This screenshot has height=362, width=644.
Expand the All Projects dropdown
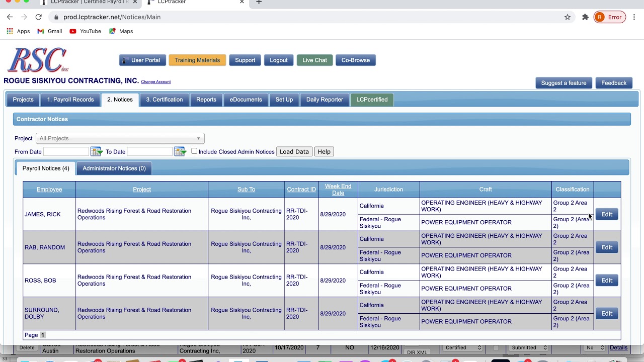click(120, 138)
